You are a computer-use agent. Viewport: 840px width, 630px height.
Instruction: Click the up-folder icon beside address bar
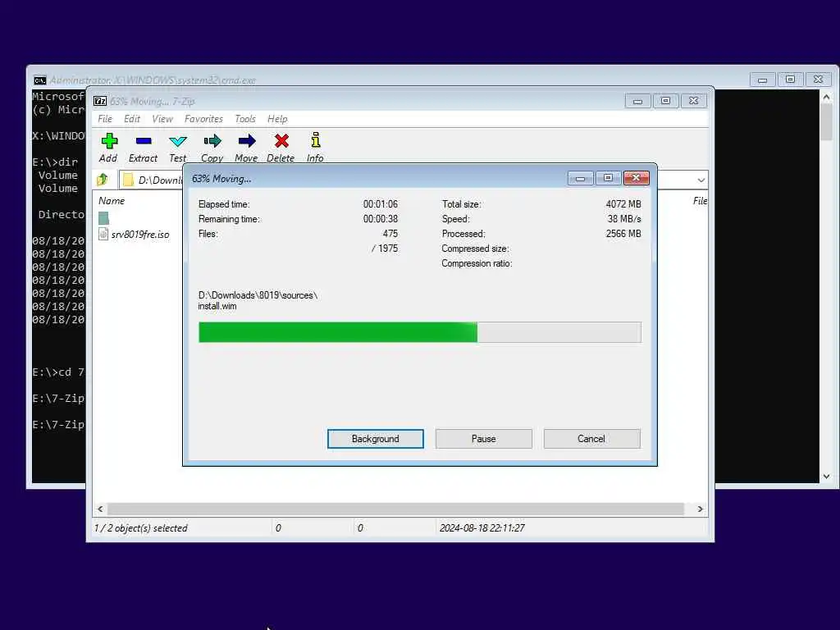pos(103,180)
